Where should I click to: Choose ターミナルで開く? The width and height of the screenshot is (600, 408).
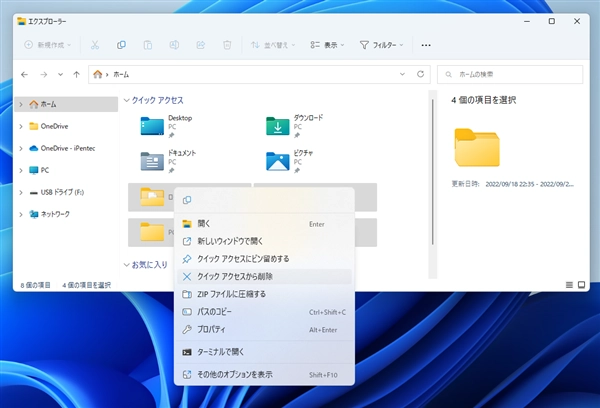click(x=264, y=352)
